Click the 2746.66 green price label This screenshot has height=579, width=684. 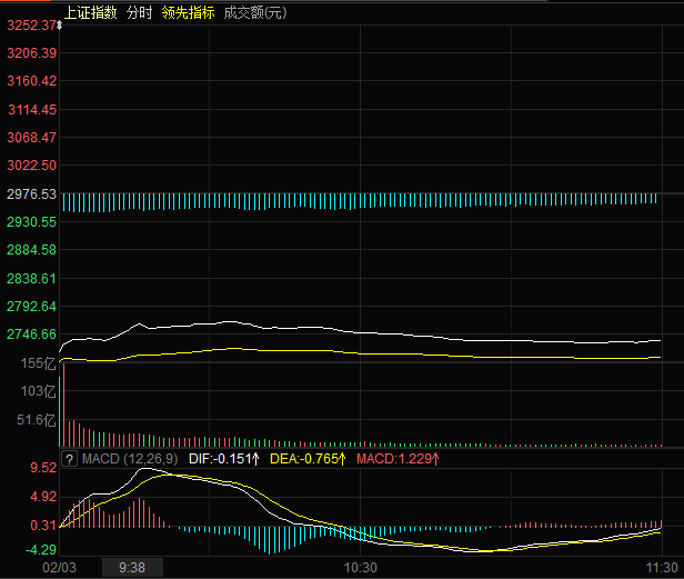pyautogui.click(x=31, y=334)
